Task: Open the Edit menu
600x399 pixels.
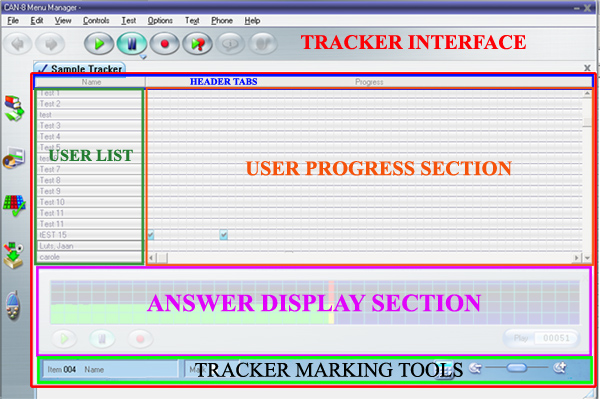Action: (x=36, y=21)
